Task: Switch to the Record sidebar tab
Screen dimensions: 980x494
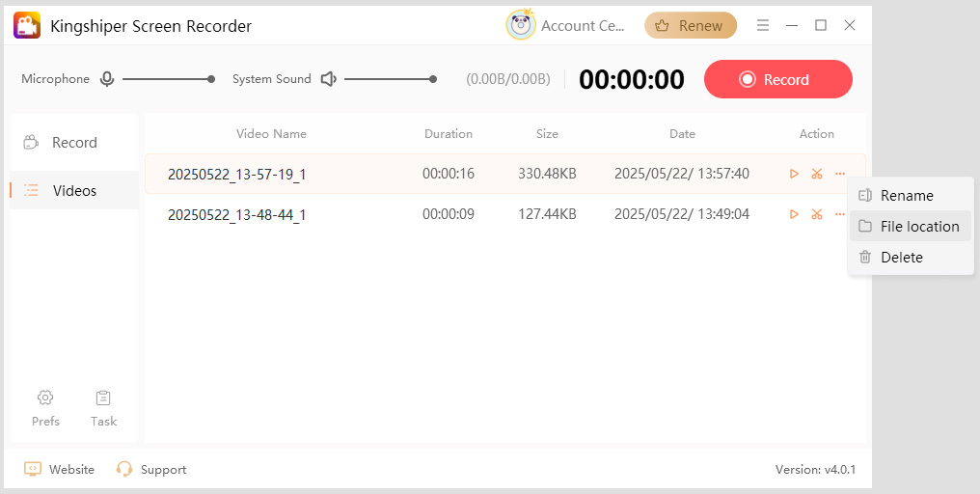Action: [74, 143]
